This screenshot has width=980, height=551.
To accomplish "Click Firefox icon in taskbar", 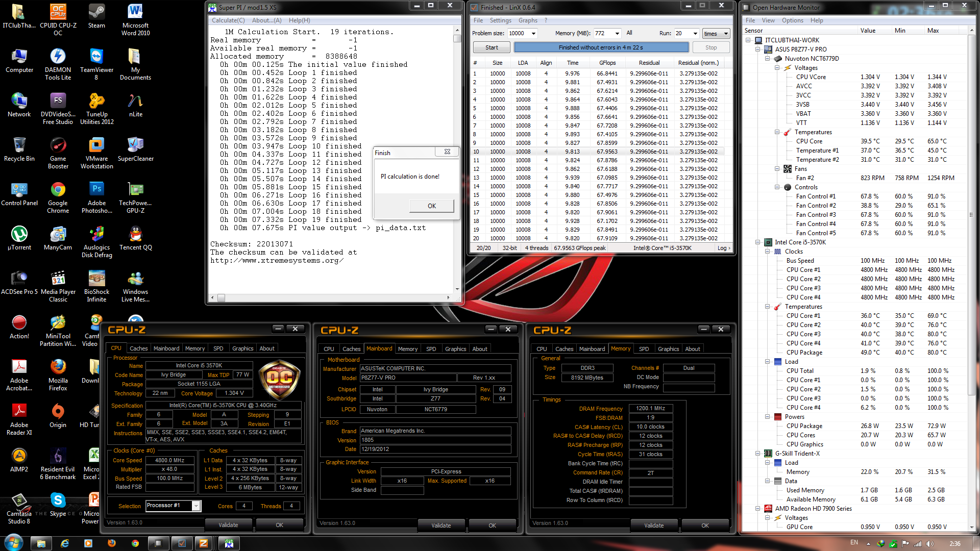I will (x=112, y=543).
